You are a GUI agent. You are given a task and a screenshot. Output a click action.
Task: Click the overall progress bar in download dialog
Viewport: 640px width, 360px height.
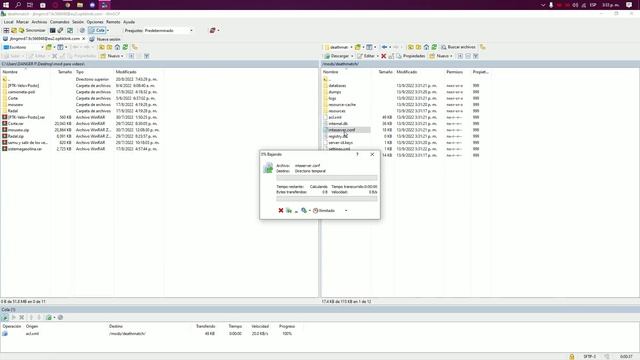(x=327, y=198)
